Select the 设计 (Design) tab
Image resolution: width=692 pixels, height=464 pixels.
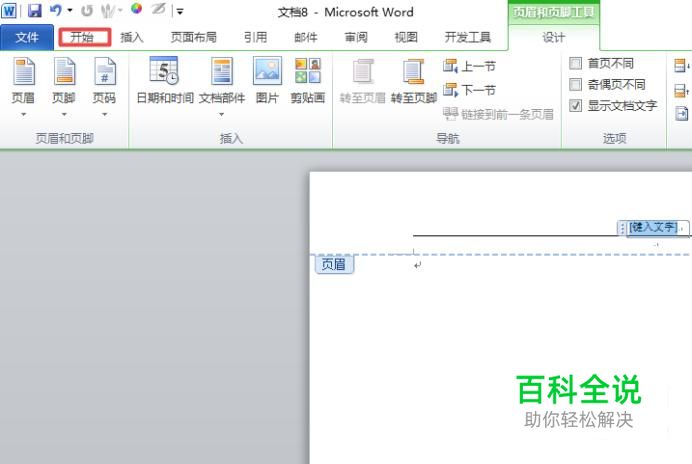pyautogui.click(x=553, y=38)
